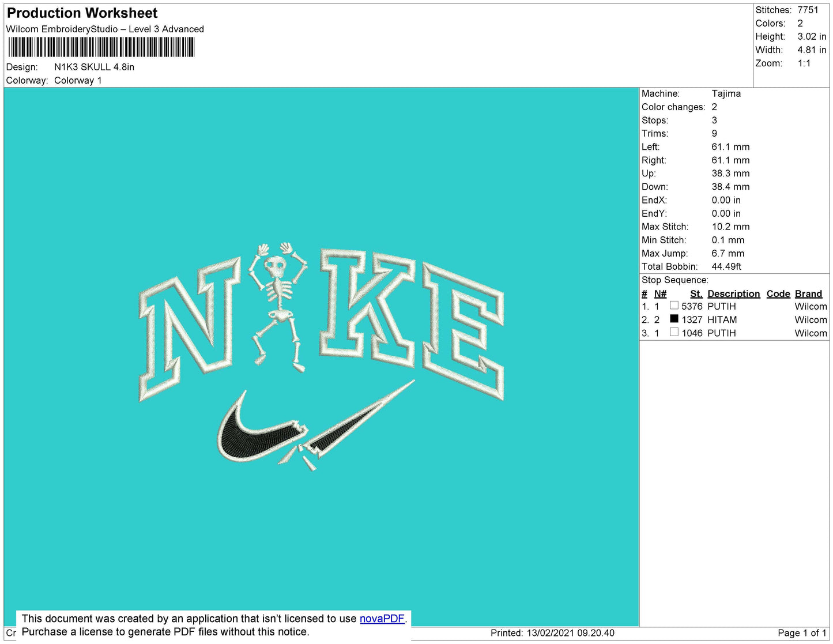
Task: Click the Width value '4.81 in'
Action: (x=812, y=50)
